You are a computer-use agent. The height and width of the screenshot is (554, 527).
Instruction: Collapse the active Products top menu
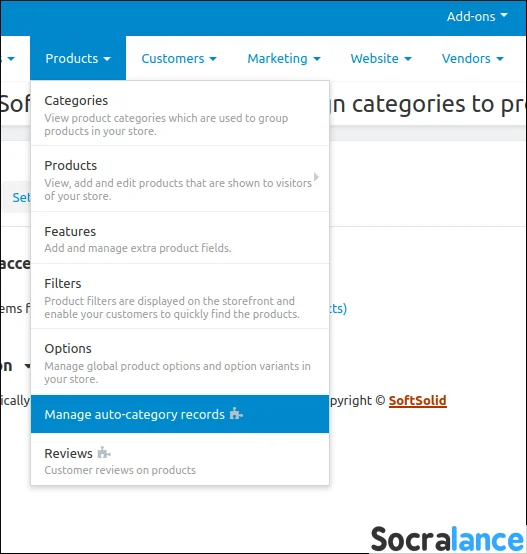(78, 58)
